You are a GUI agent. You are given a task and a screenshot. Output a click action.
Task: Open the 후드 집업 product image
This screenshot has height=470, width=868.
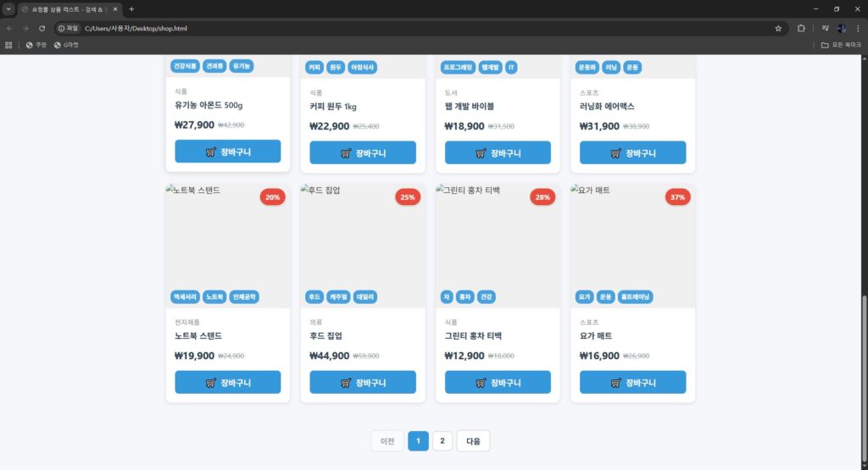click(363, 246)
